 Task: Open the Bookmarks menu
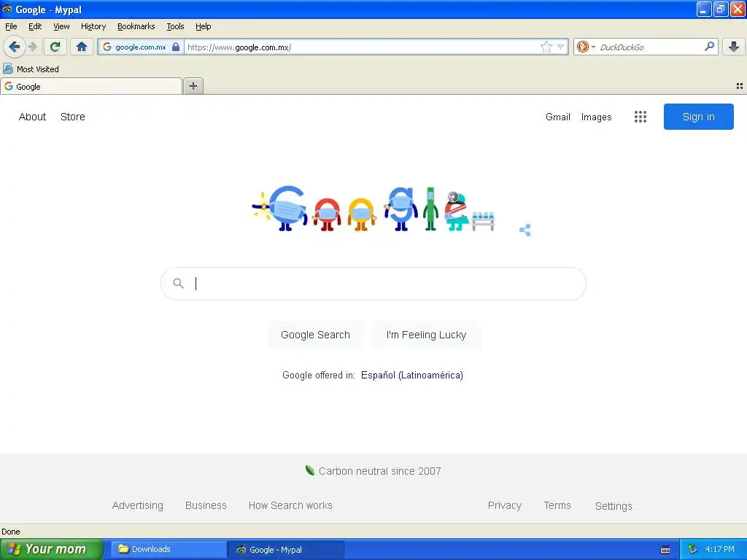[x=136, y=26]
